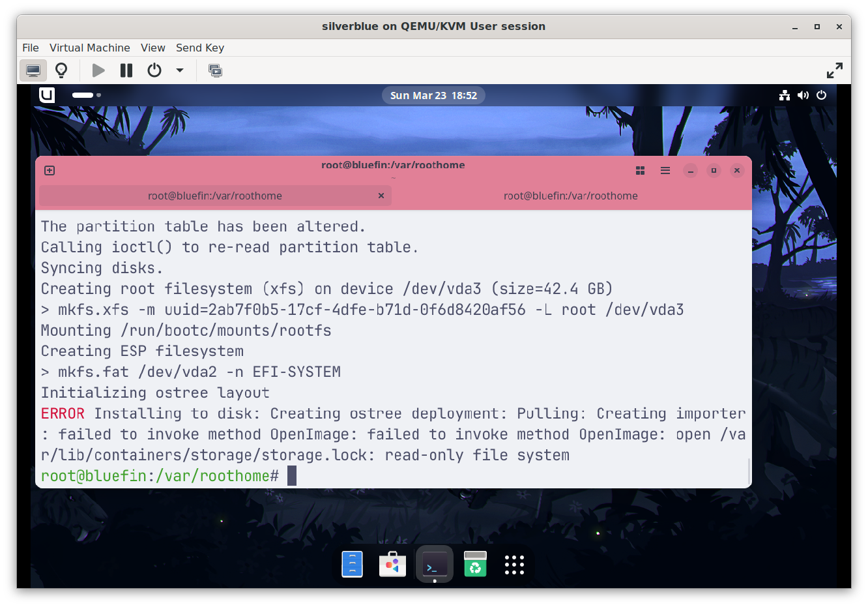Switch the VM viewer to fullscreen
This screenshot has height=607, width=868.
pos(834,70)
